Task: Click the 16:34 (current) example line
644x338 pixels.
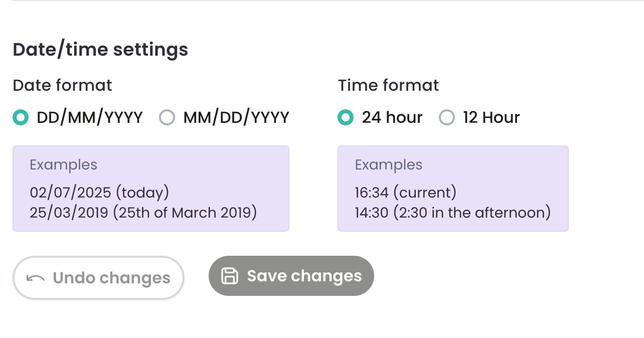Action: pyautogui.click(x=406, y=193)
